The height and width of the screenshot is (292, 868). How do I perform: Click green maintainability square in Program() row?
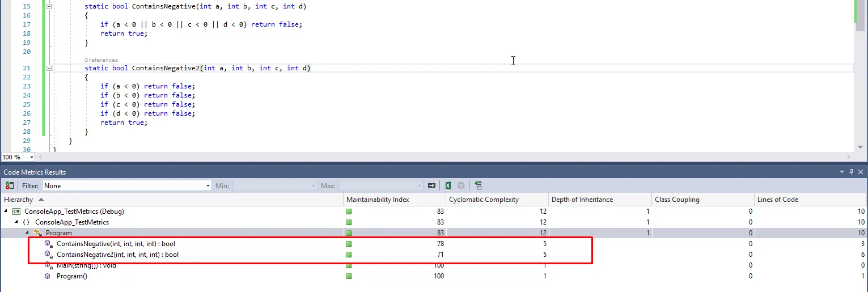pos(349,276)
